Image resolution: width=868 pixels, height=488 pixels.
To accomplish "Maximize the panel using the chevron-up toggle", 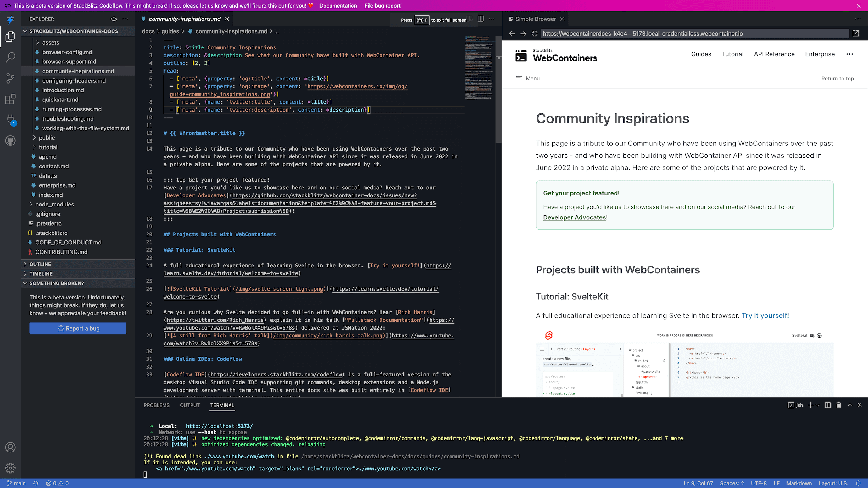I will [850, 405].
